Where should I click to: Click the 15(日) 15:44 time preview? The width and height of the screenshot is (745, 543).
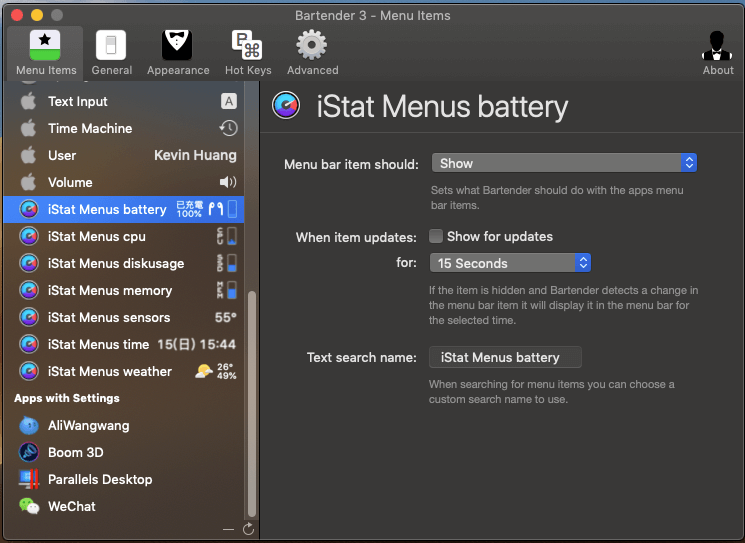click(x=197, y=344)
